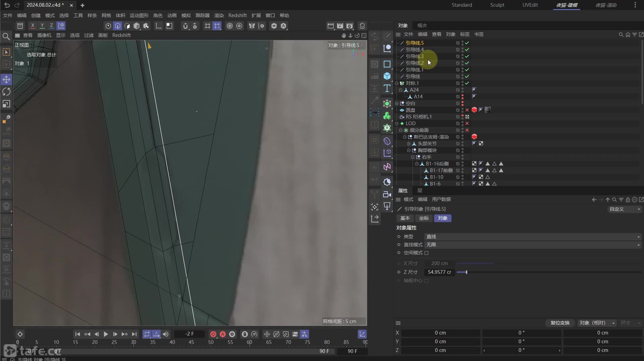Toggle autokeying A button
Screen dimensions: 644x361
[x=222, y=334]
